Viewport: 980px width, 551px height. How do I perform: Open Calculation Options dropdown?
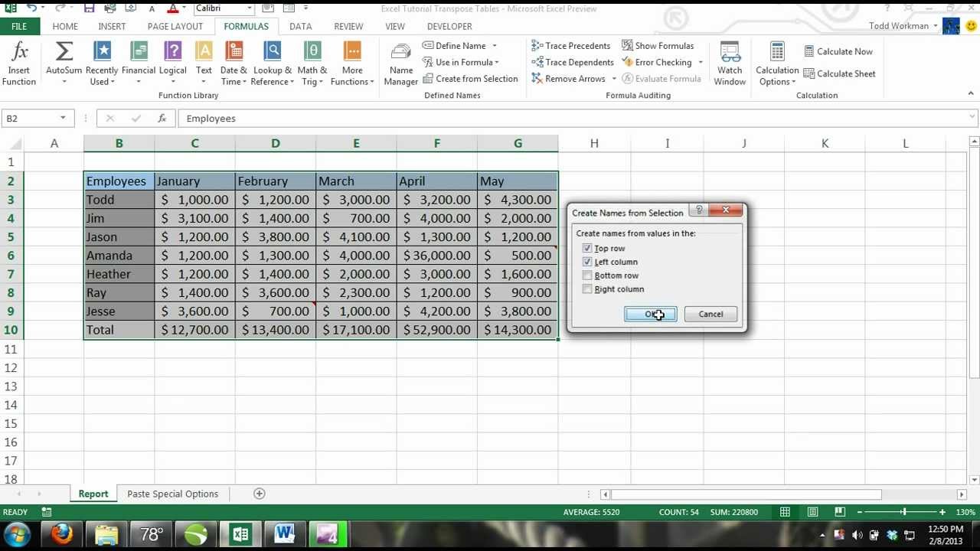[x=777, y=64]
